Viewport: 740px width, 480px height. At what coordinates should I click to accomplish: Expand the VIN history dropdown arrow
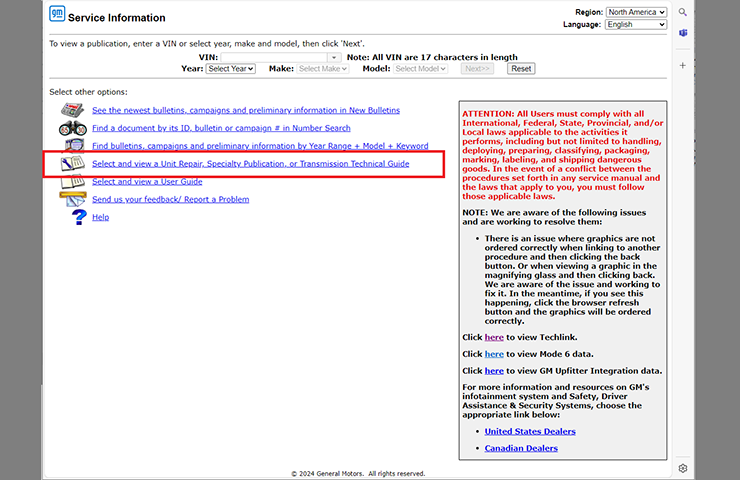[334, 58]
